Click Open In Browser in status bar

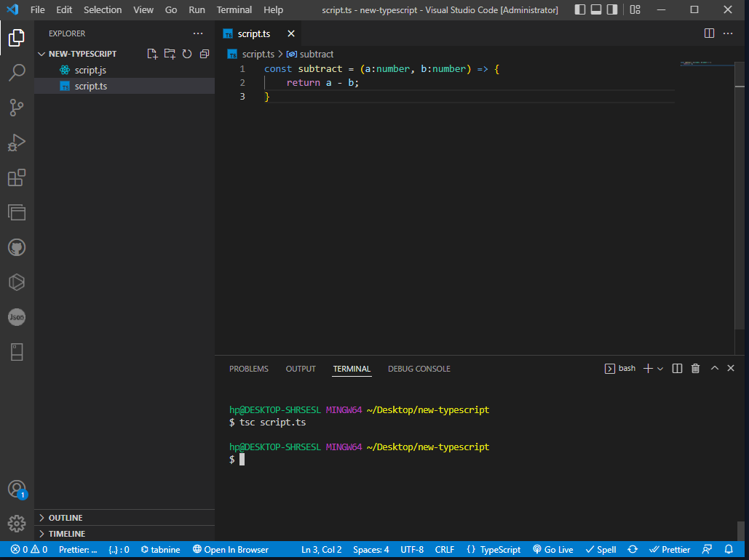point(231,550)
